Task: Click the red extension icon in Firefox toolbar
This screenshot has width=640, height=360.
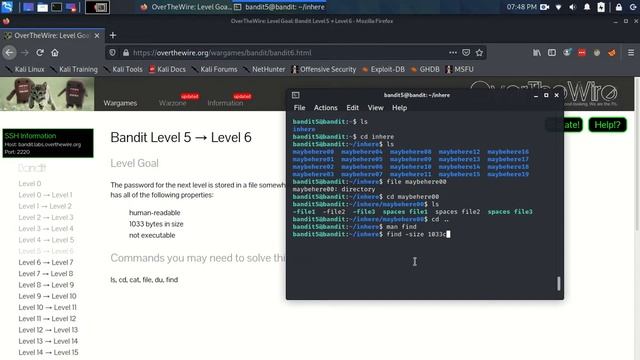Action: [582, 53]
